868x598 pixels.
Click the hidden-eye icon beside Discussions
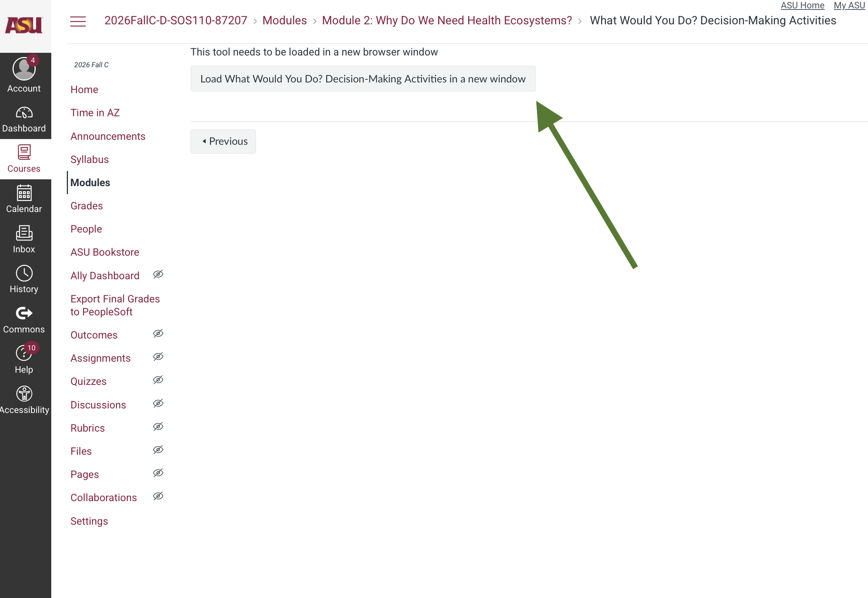(x=158, y=403)
